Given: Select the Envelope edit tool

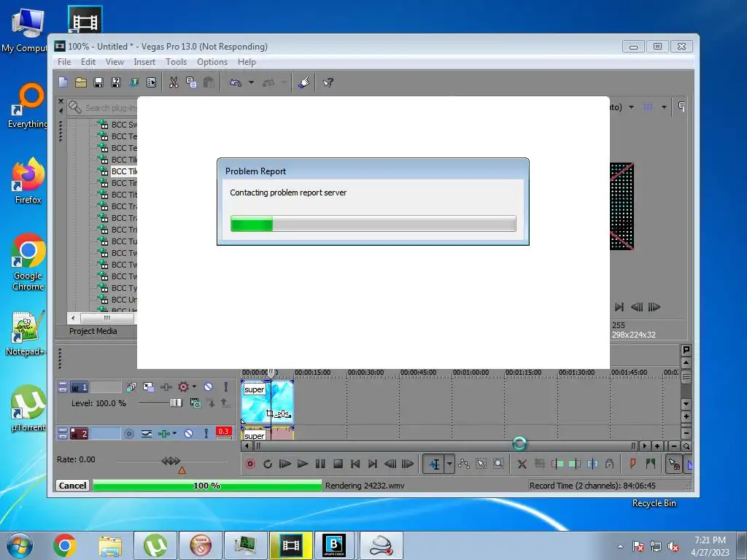Looking at the screenshot, I should 463,464.
